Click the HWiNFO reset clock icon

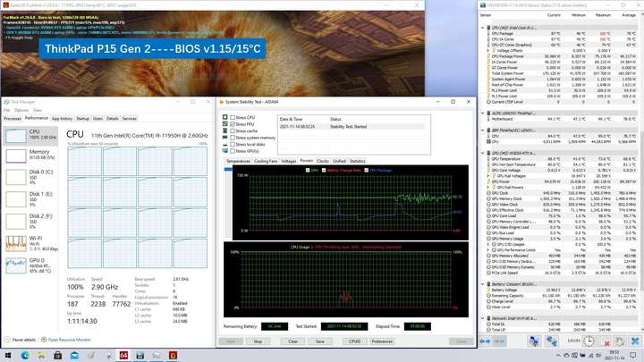(x=589, y=341)
